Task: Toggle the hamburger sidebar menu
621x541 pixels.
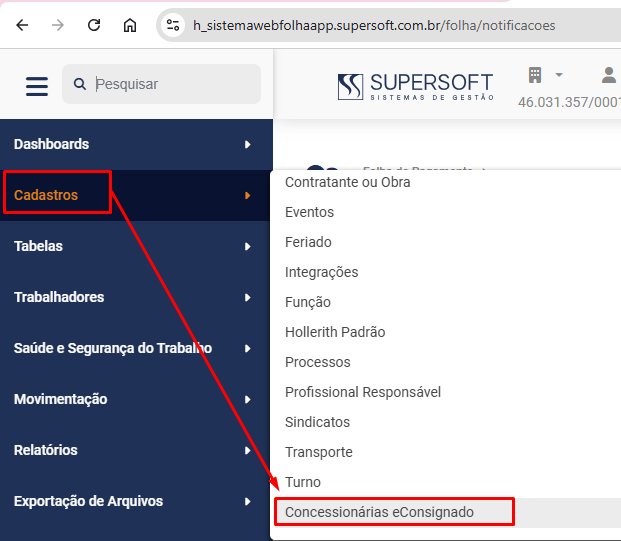Action: coord(37,86)
